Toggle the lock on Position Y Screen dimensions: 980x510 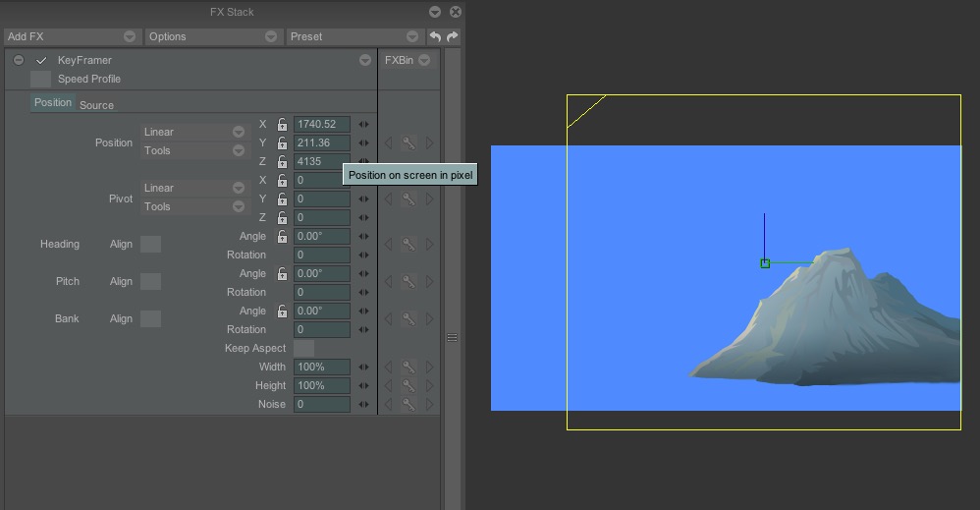(282, 142)
